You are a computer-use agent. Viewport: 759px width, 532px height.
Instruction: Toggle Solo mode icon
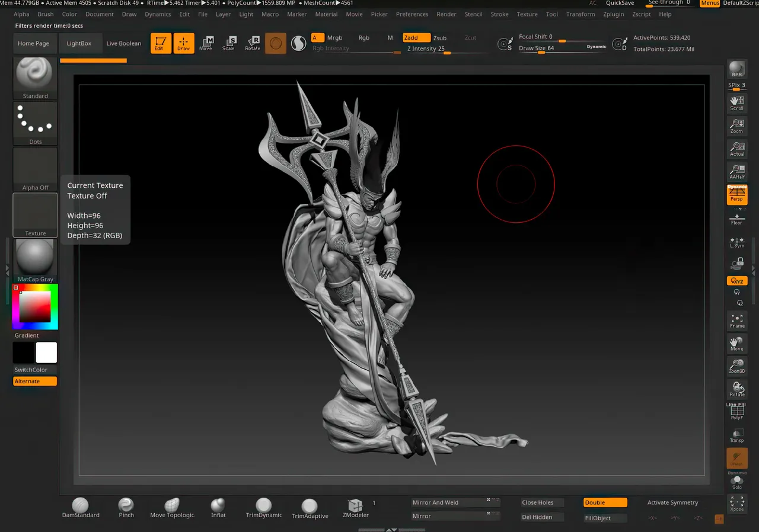point(737,482)
